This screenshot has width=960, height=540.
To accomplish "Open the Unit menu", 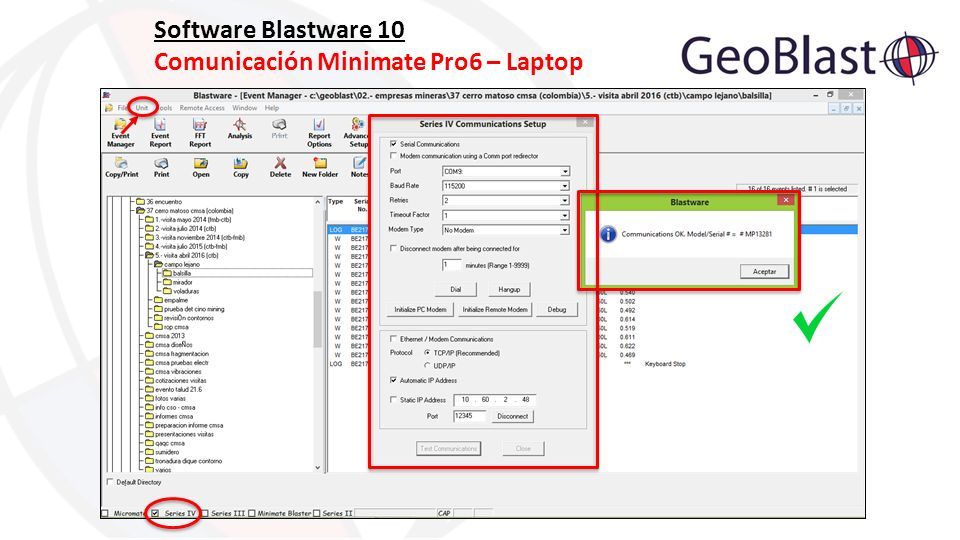I will click(141, 108).
